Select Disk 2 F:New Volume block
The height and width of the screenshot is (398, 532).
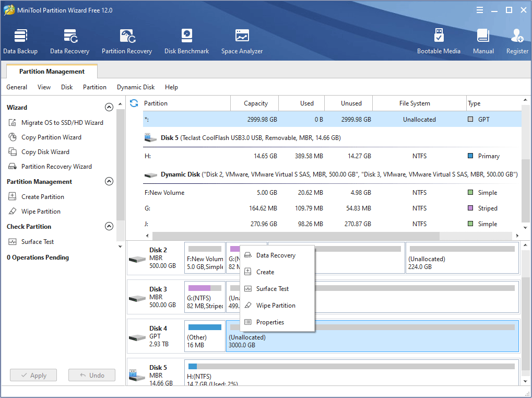click(205, 257)
